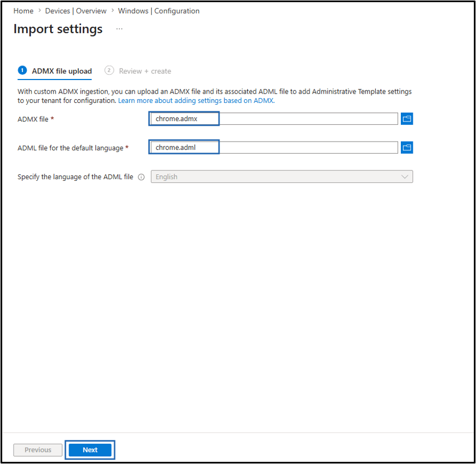Click the chrome.admx file input field
This screenshot has width=476, height=464.
[x=274, y=119]
